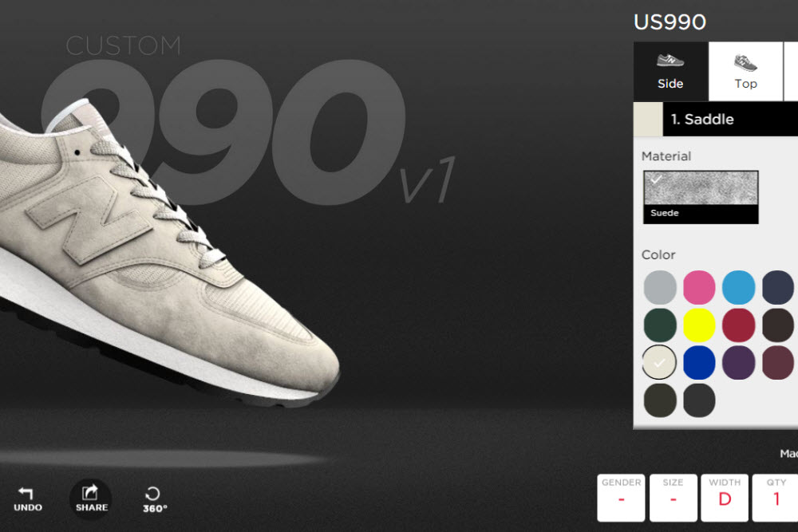Image resolution: width=798 pixels, height=532 pixels.
Task: Select the crimson red color swatch
Action: point(738,325)
